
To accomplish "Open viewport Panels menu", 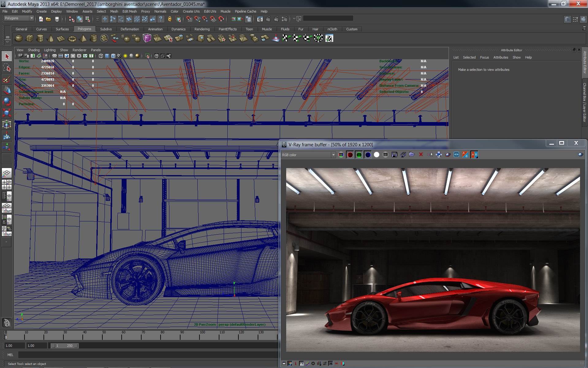I will coord(96,50).
